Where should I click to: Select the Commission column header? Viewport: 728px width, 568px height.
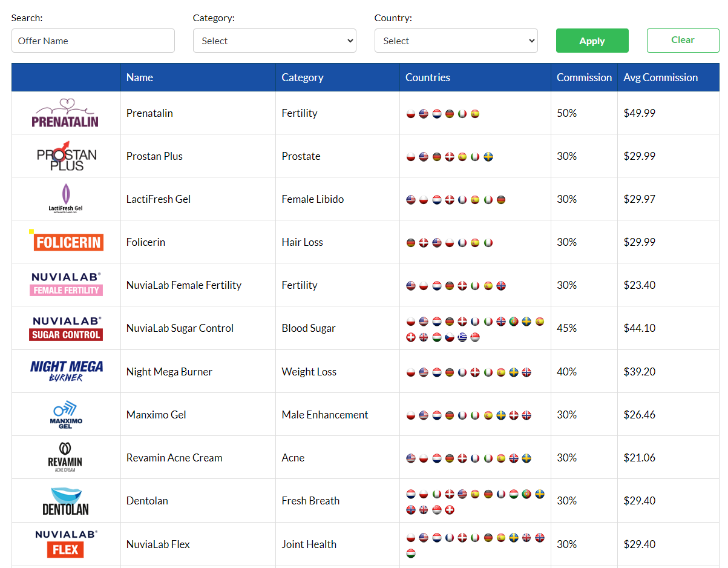coord(584,78)
